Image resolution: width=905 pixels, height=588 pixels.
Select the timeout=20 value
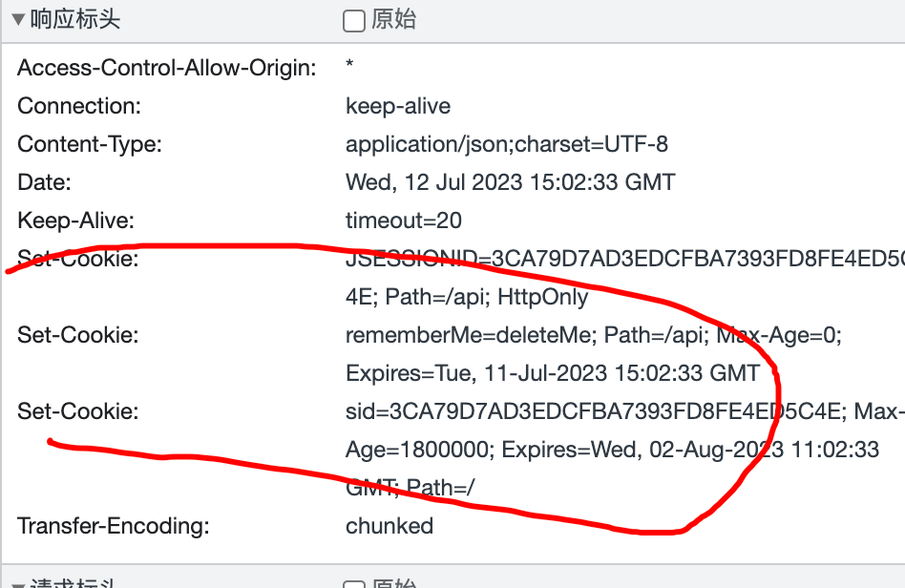pyautogui.click(x=403, y=220)
